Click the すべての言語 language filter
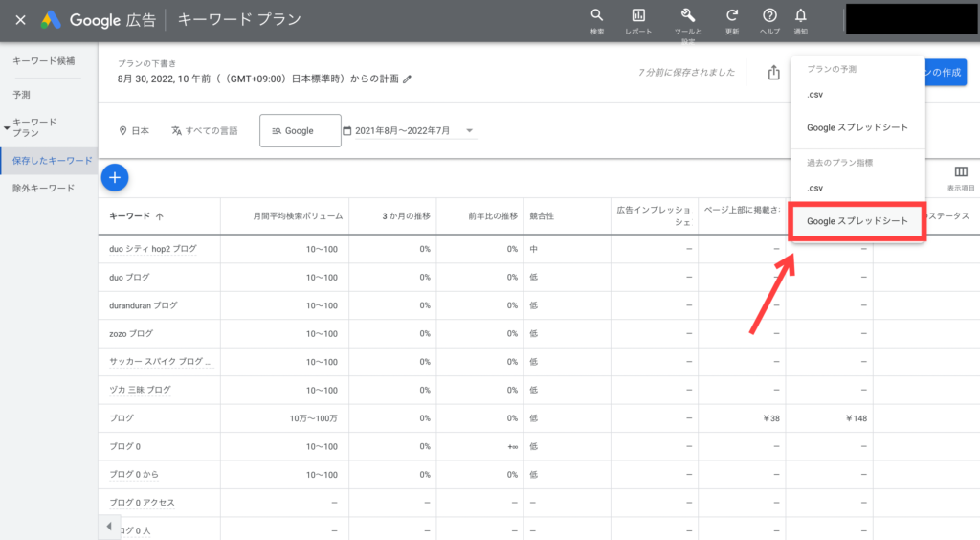Image resolution: width=980 pixels, height=540 pixels. (205, 130)
